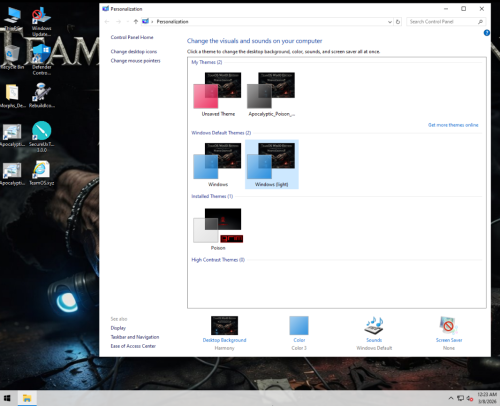Viewport: 500px width, 406px height.
Task: Click the network icon in the system tray
Action: point(460,398)
